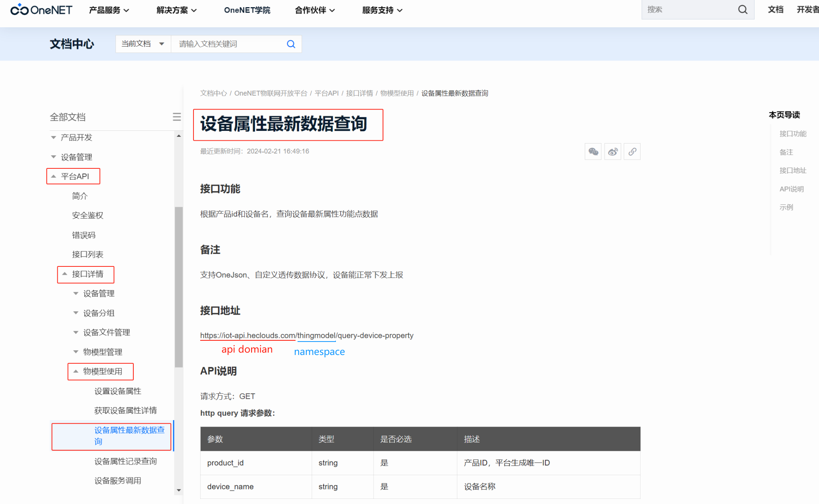This screenshot has height=504, width=819.
Task: Expand the top-level 设备管理 tree node
Action: 53,157
